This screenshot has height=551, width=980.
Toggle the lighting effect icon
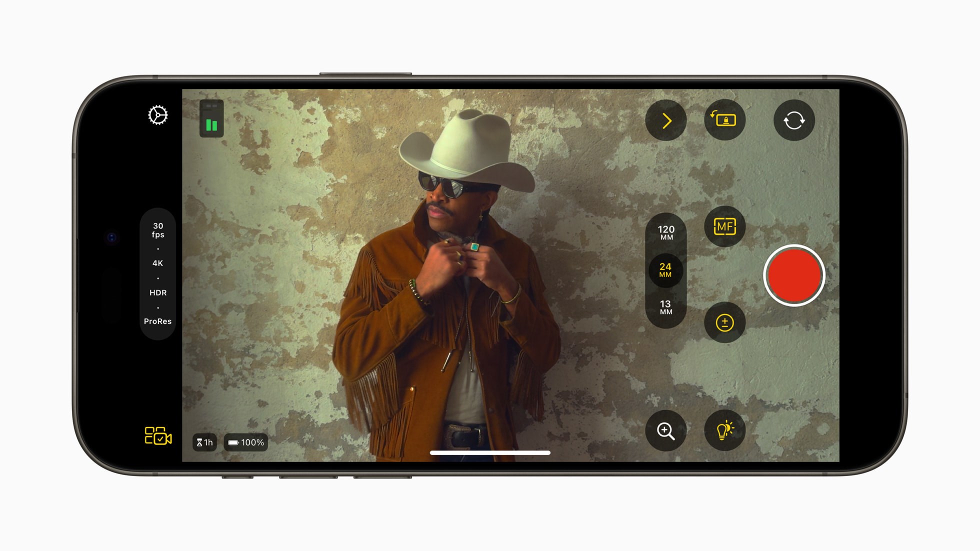pos(725,431)
